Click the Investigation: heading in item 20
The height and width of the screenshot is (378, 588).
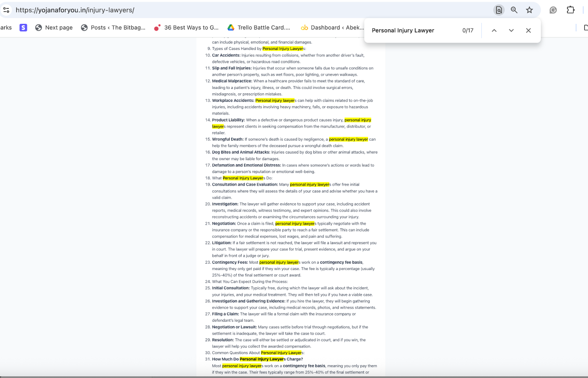225,204
